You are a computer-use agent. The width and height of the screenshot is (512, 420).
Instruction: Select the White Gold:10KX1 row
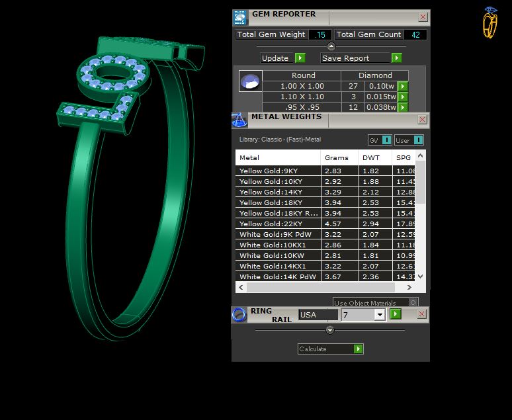pos(325,245)
